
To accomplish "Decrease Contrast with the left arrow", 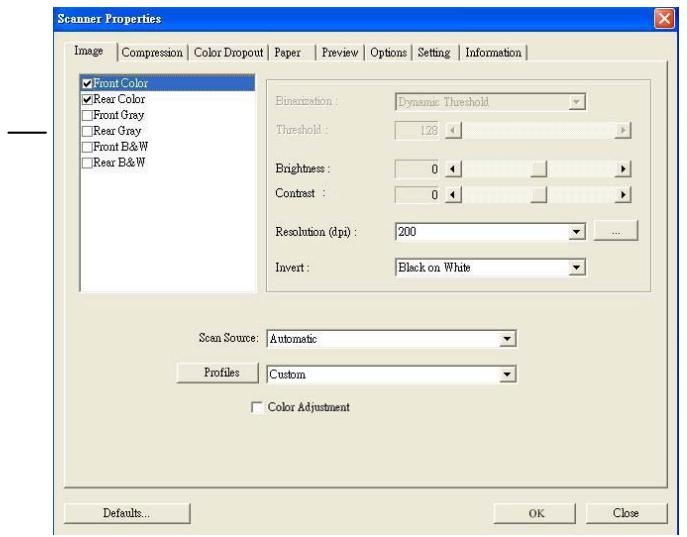I will coord(453,194).
